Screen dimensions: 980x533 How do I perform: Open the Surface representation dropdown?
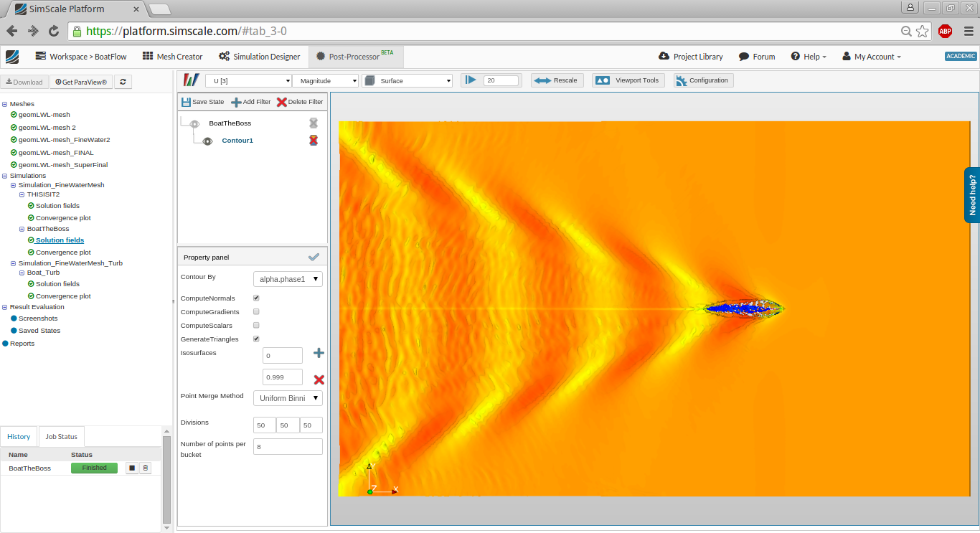pyautogui.click(x=407, y=81)
